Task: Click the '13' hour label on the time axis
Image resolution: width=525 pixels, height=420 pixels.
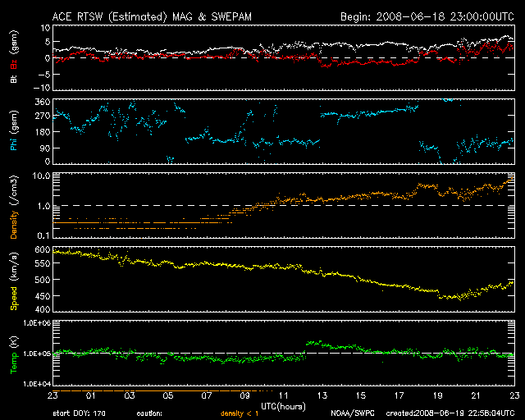Action: coord(322,395)
